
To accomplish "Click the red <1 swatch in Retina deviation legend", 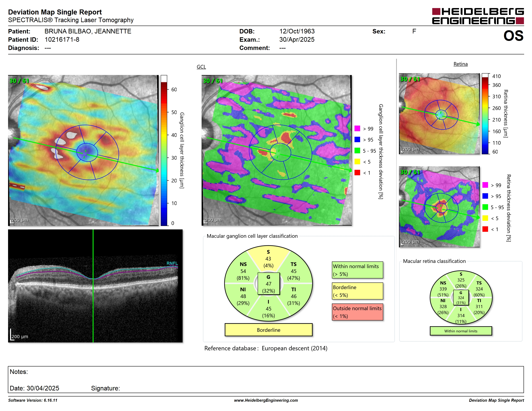I will [x=485, y=229].
